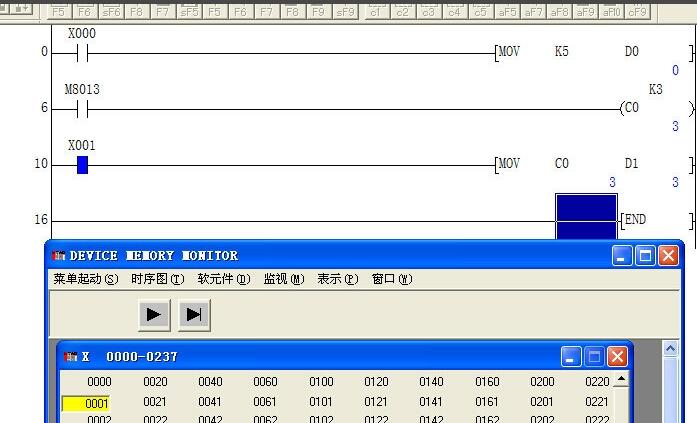Click the aF10 toolbar button
This screenshot has width=697, height=423.
click(611, 12)
